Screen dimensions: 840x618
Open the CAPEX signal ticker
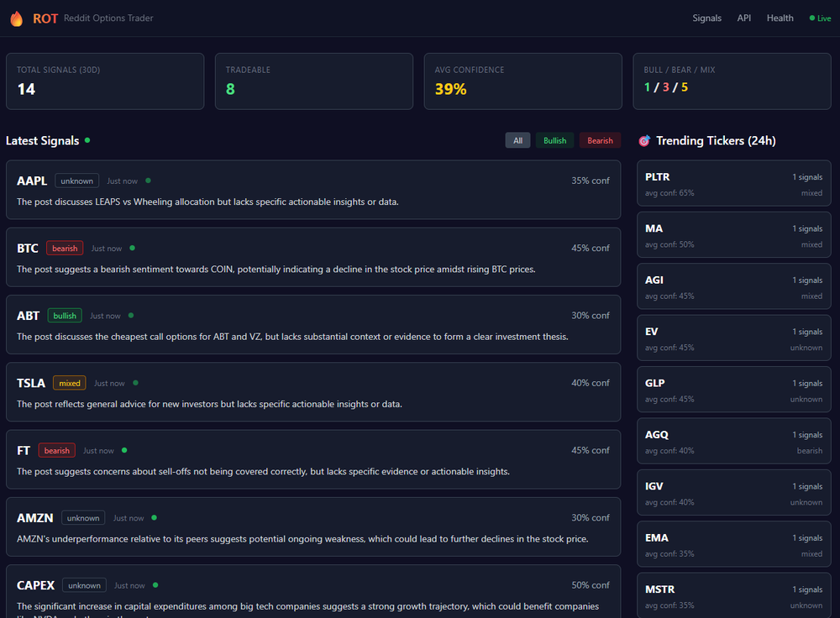tap(35, 586)
